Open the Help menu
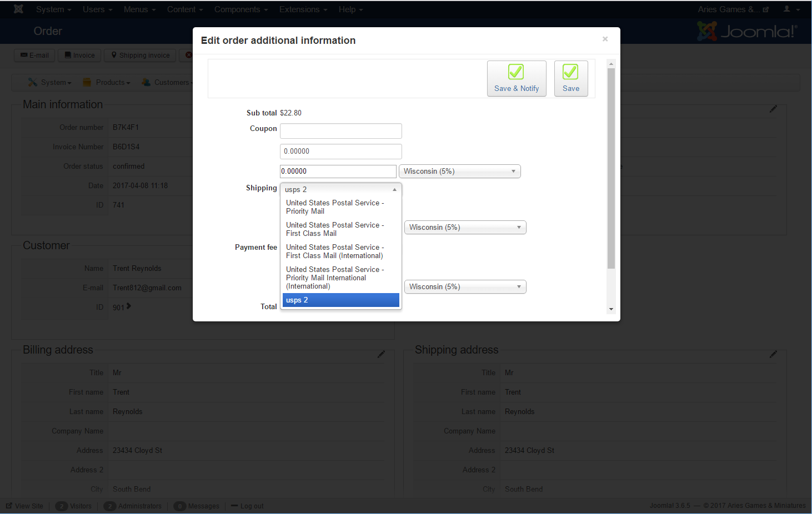Image resolution: width=812 pixels, height=514 pixels. click(350, 9)
